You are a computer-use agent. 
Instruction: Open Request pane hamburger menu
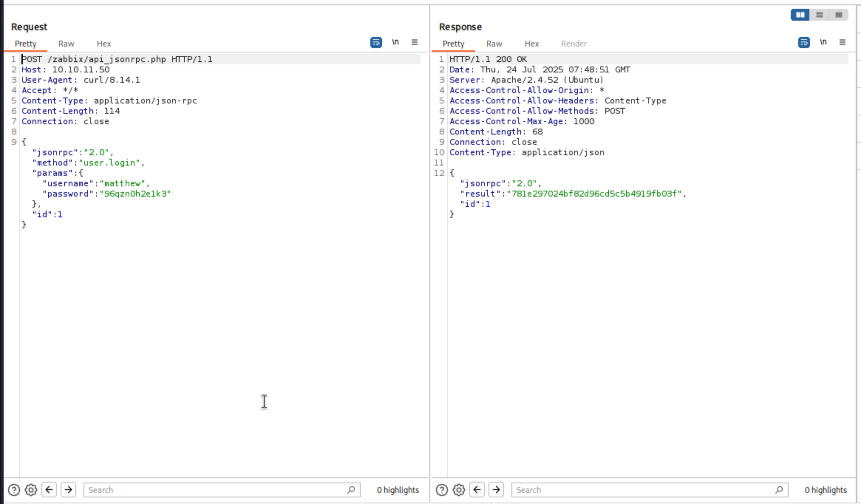(x=415, y=42)
